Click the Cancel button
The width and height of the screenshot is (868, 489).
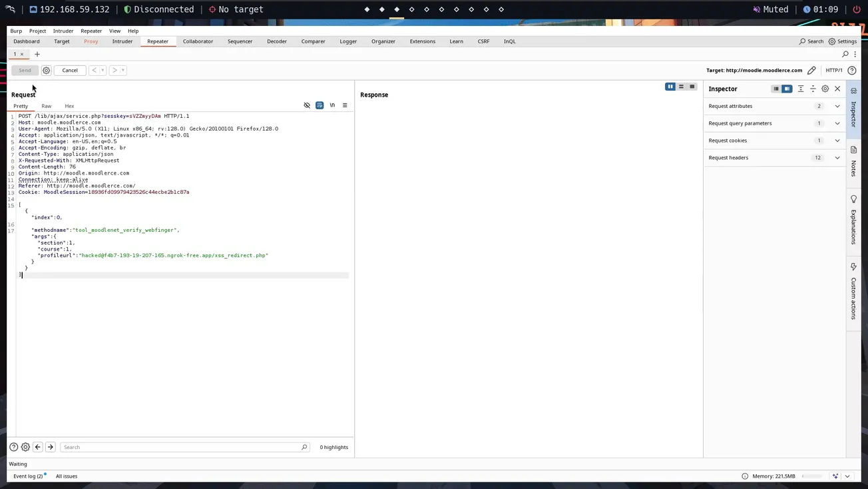[69, 70]
